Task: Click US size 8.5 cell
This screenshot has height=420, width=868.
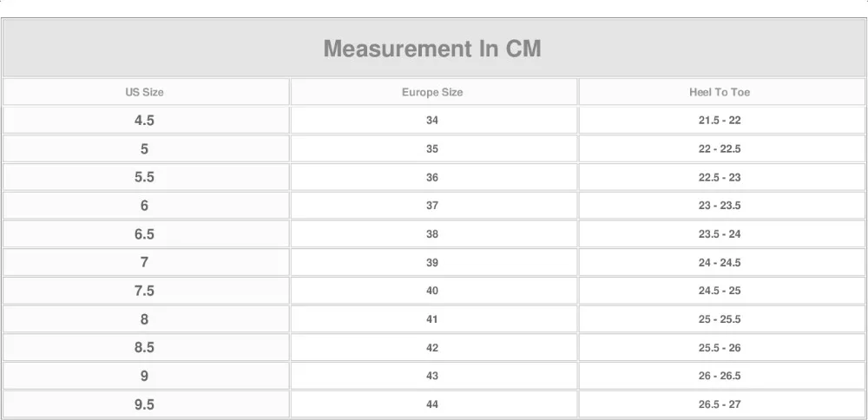Action: [x=144, y=347]
